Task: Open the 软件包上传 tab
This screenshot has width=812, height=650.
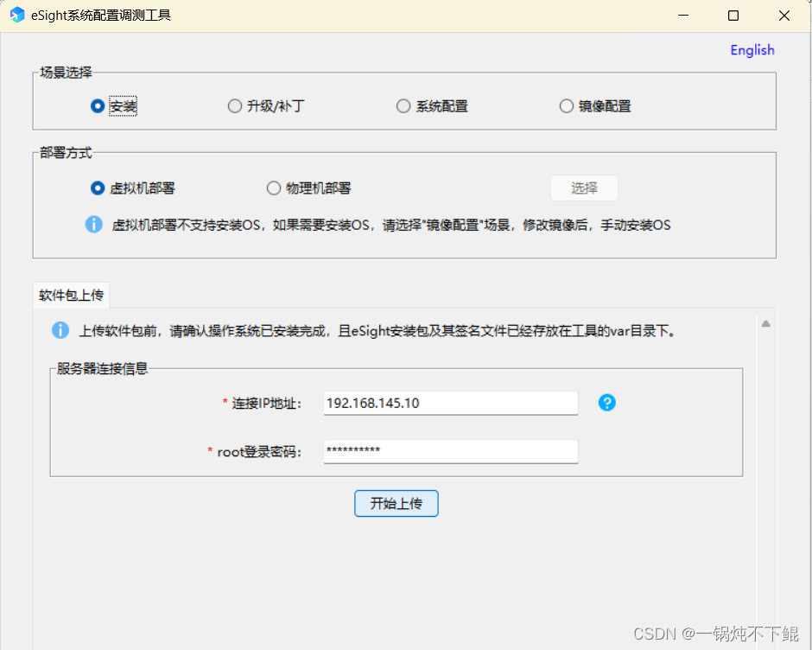Action: (71, 295)
